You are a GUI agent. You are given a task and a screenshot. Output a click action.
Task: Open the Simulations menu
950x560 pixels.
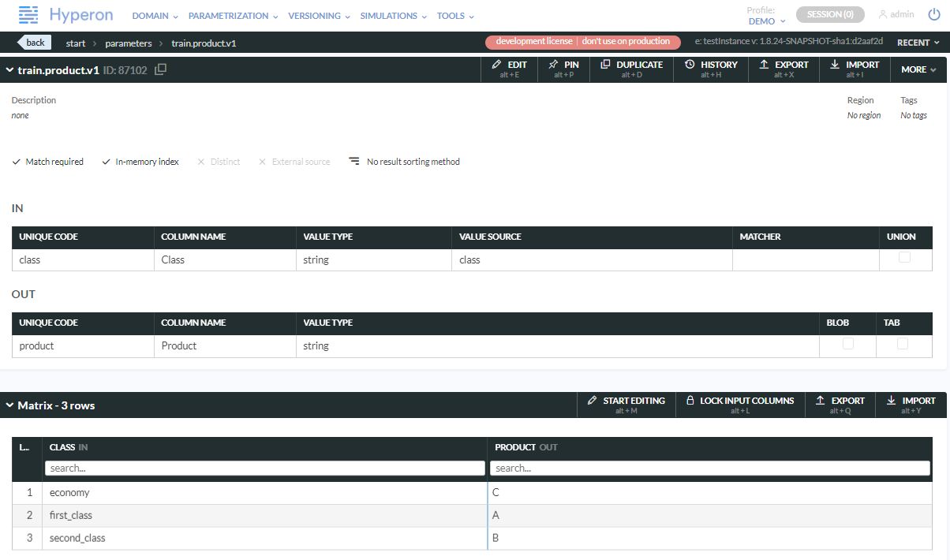coord(393,16)
